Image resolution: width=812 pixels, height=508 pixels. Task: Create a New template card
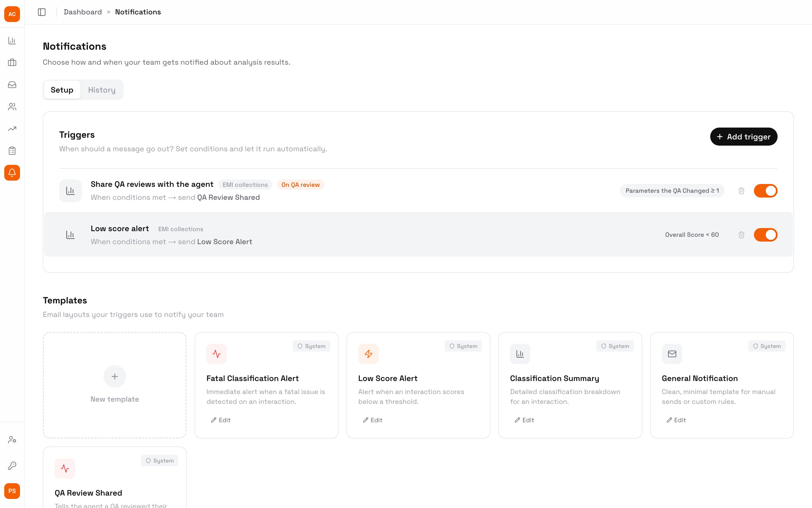click(115, 385)
